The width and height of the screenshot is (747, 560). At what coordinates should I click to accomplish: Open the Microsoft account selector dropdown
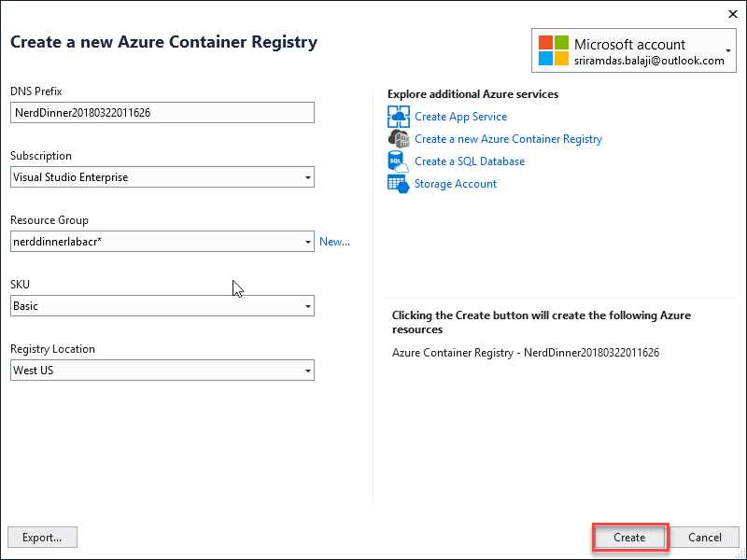click(x=634, y=50)
